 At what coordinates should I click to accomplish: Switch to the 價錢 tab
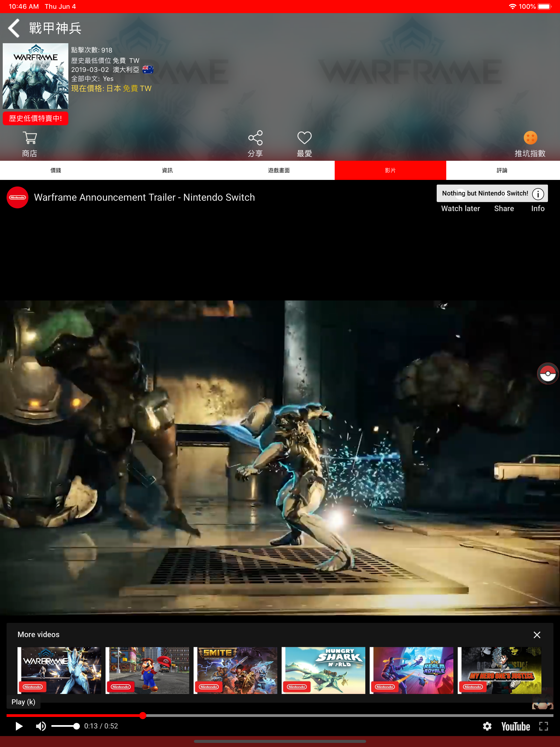[56, 171]
